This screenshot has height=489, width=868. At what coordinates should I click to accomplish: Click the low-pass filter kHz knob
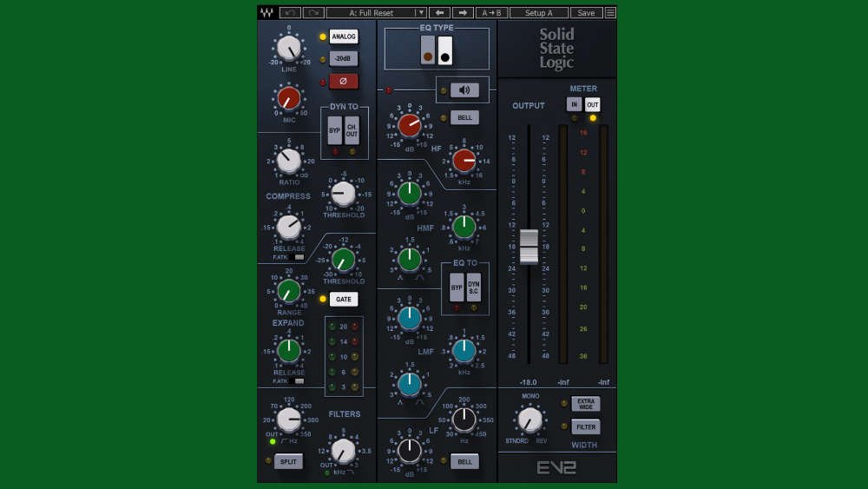[343, 452]
